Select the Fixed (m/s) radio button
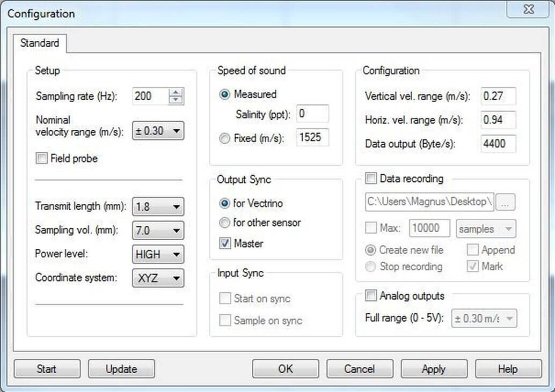 tap(224, 138)
